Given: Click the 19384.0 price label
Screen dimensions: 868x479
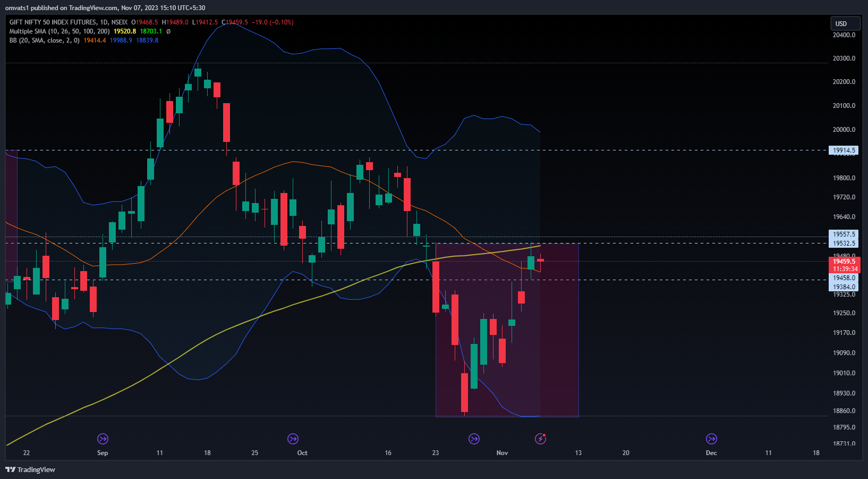Looking at the screenshot, I should [844, 287].
